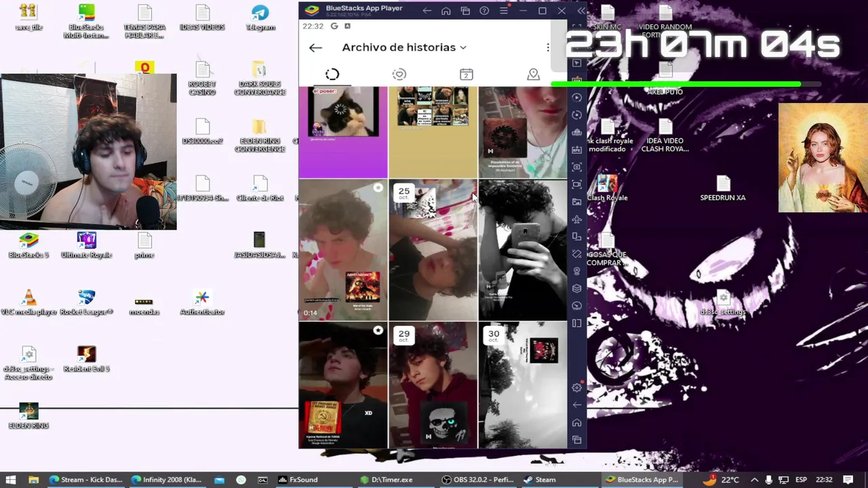Open the story thumbnail dated 30 oct
This screenshot has width=868, height=488.
tap(522, 386)
